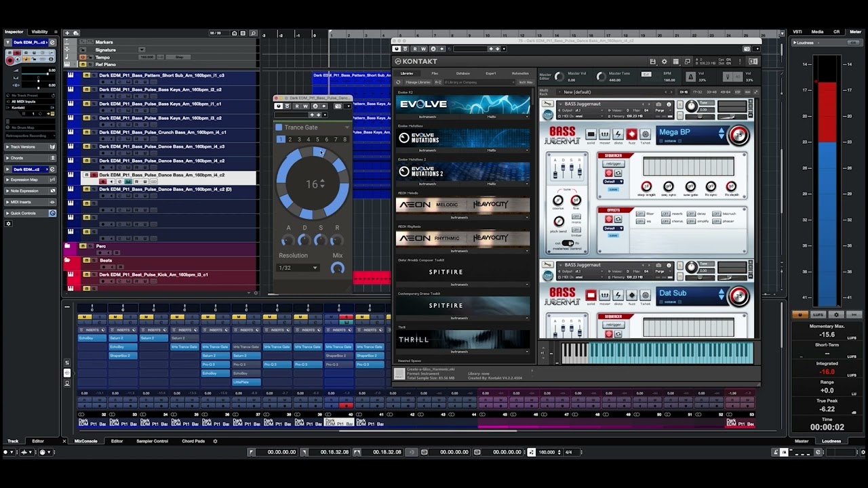
Task: Click the Kontakt metronome icon
Action: (x=690, y=77)
